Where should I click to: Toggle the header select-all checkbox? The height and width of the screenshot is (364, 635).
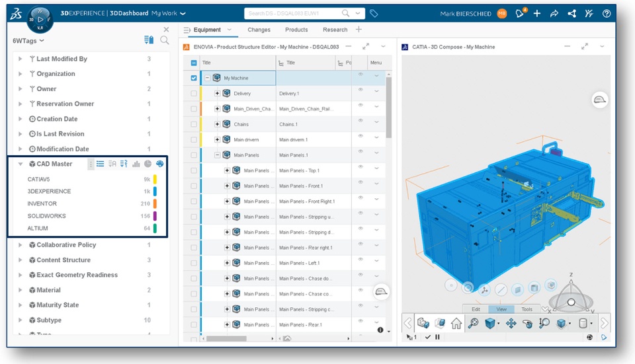[194, 63]
